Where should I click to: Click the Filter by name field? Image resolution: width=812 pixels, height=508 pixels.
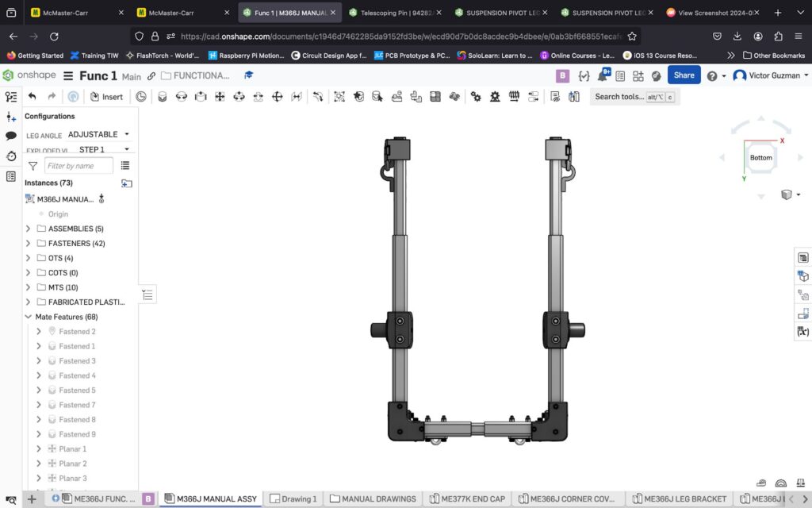point(78,166)
